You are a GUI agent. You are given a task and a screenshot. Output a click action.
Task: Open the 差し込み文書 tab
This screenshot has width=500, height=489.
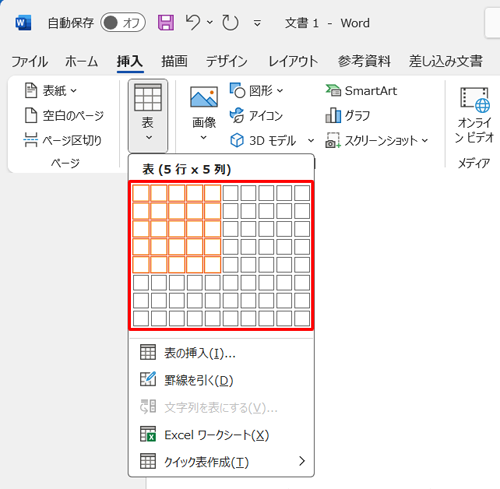446,62
